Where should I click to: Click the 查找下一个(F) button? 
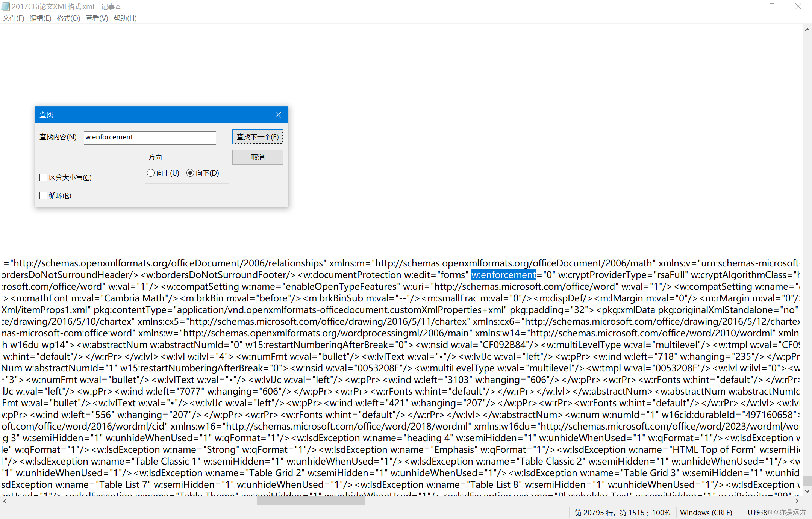[258, 137]
